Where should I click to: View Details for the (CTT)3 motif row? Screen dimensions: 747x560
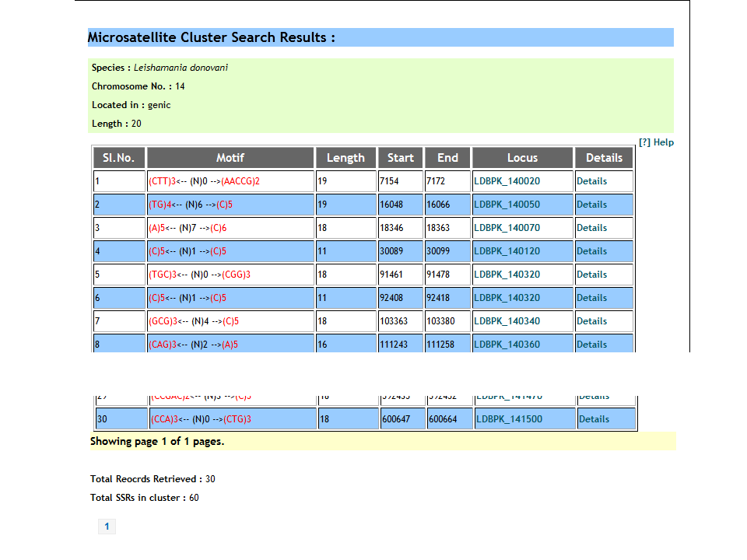click(591, 181)
